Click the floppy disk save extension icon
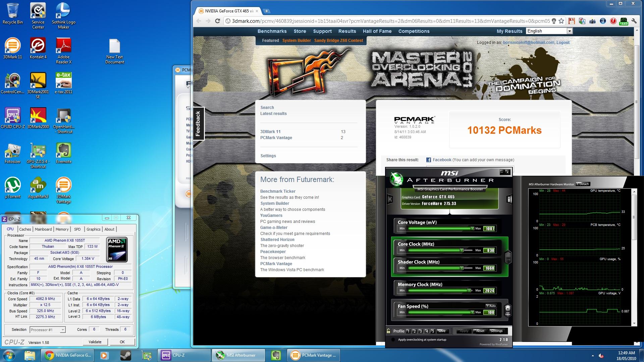Viewport: 644px width, 362px height. [572, 21]
